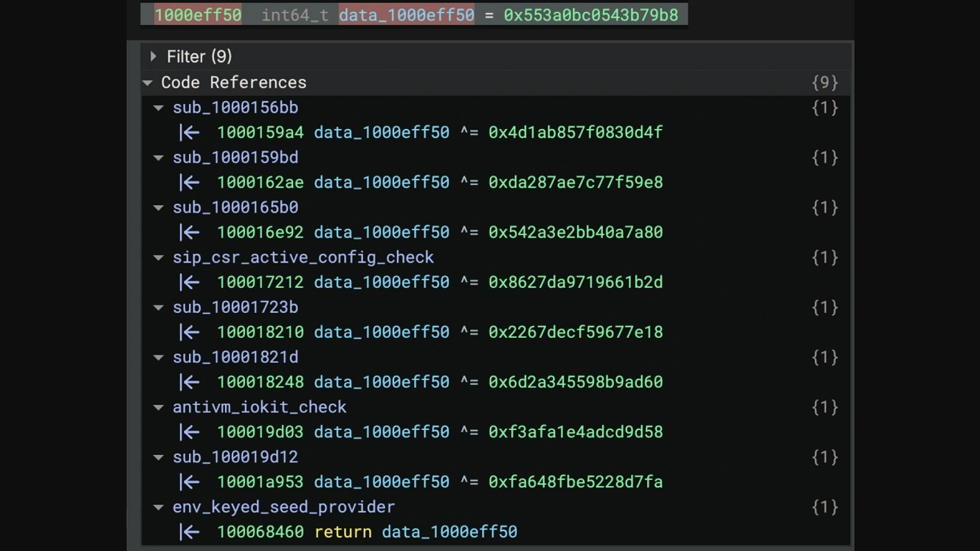
Task: Open the antivm_iokit_check function
Action: [x=260, y=407]
